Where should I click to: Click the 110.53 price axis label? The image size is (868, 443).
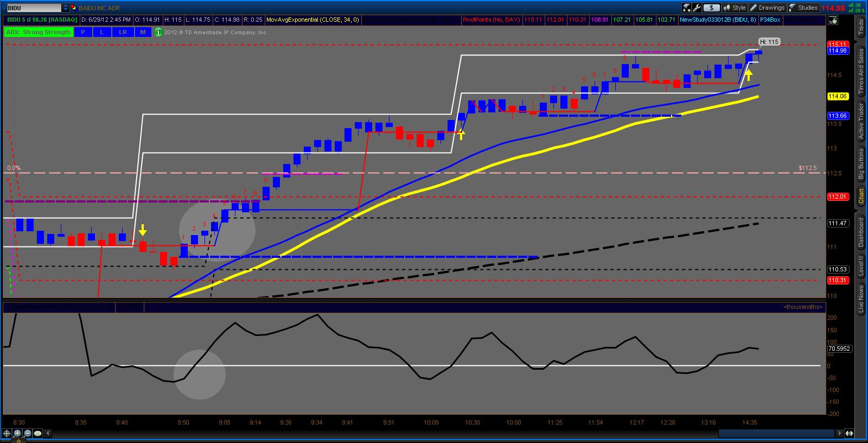pos(838,269)
